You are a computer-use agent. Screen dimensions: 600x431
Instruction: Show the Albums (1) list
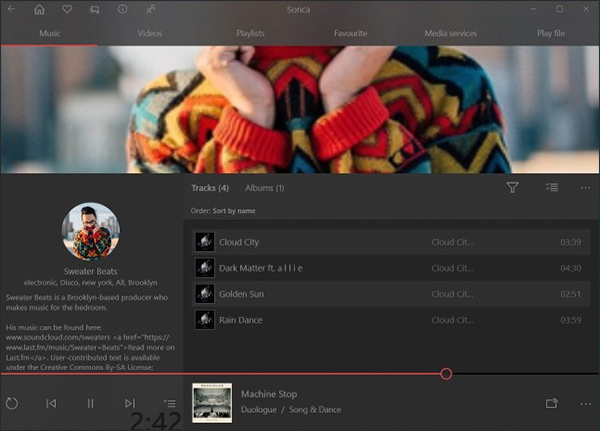click(x=264, y=188)
